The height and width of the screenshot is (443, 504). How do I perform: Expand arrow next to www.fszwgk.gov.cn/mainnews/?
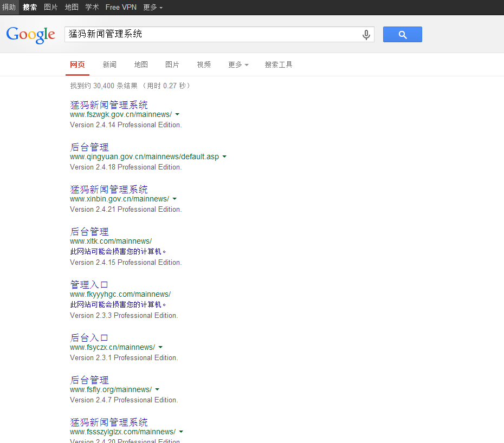pos(177,114)
